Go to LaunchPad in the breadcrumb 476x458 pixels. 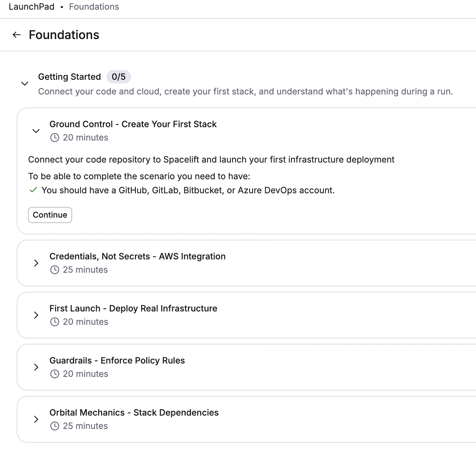pos(31,7)
